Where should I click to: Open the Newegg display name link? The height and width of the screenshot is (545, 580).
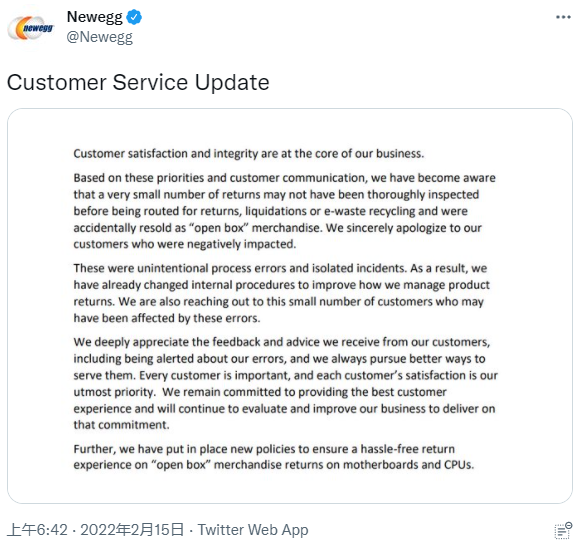[x=94, y=17]
